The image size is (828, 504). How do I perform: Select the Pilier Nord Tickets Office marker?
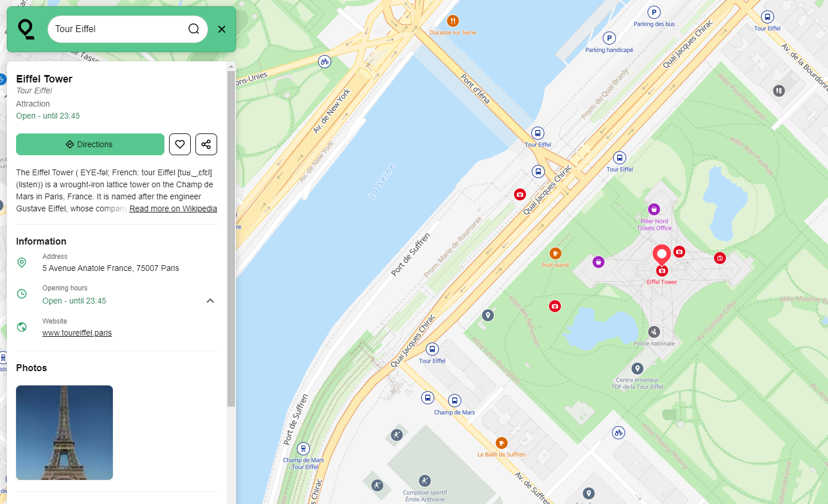[x=654, y=210]
